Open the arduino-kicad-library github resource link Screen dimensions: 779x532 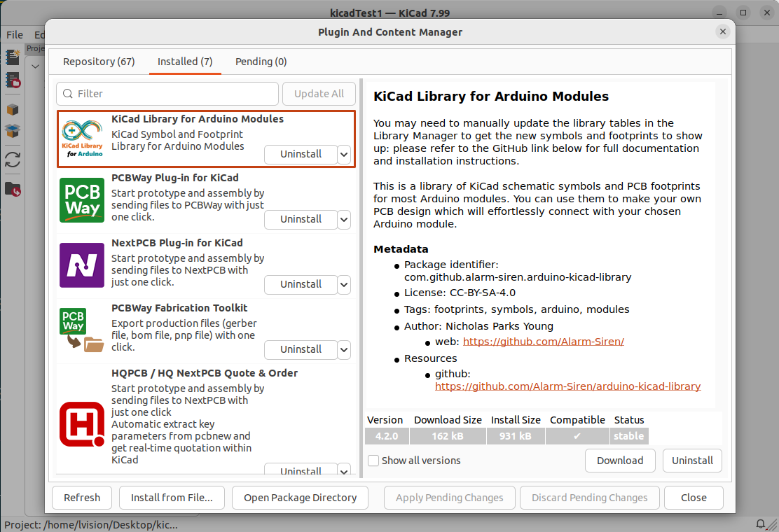tap(568, 386)
